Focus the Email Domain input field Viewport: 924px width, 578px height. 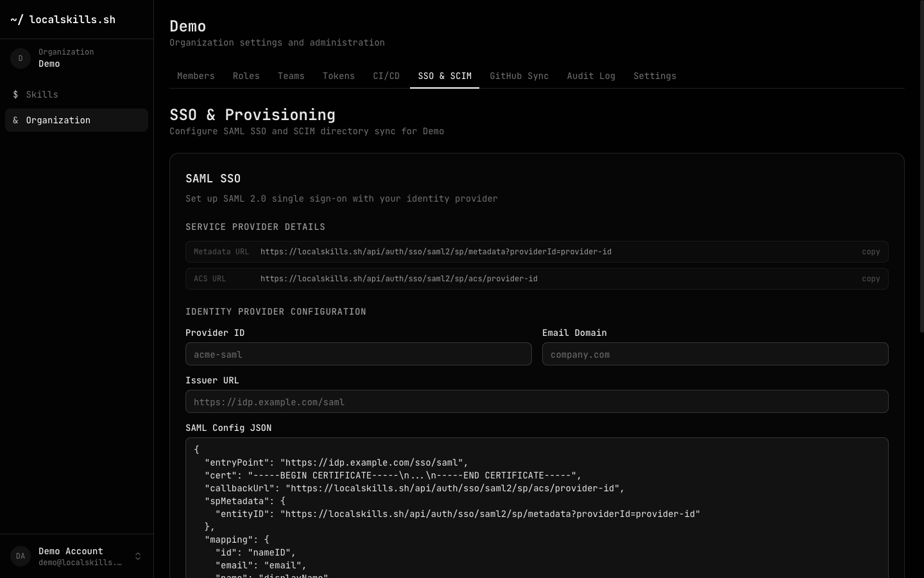click(715, 354)
